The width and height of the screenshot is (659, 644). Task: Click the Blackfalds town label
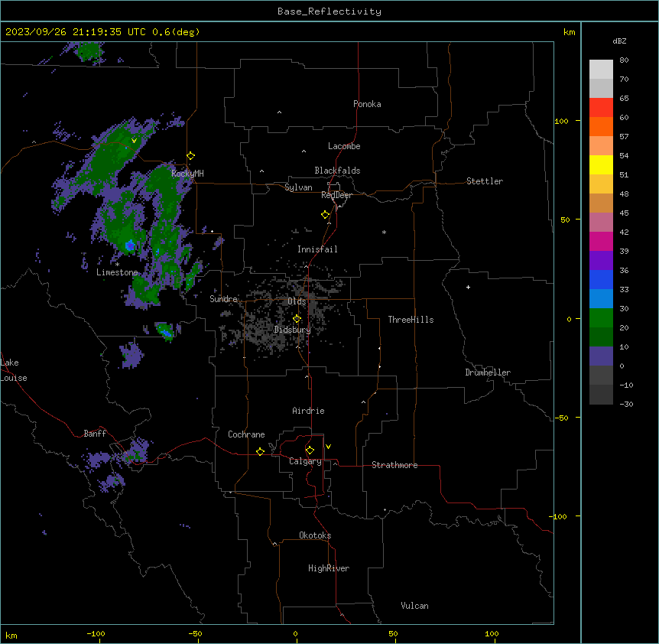pos(337,171)
